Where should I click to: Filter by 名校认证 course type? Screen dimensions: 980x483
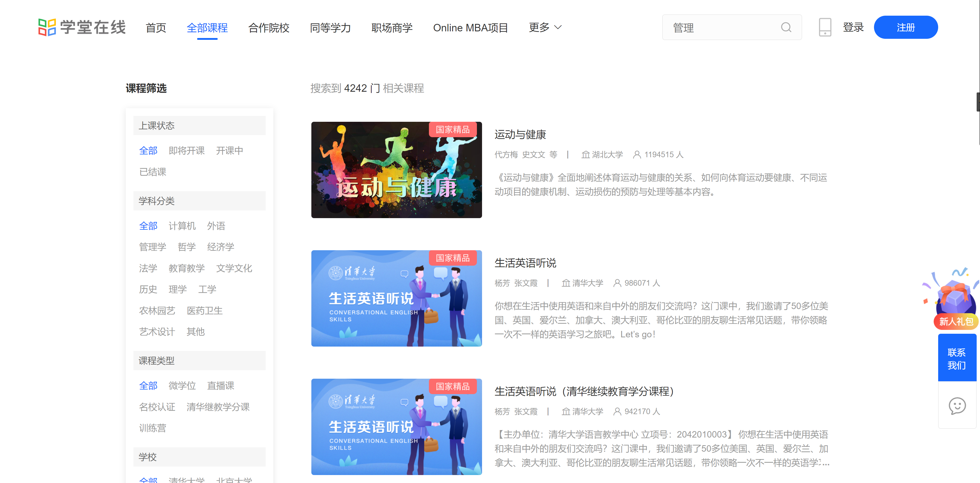157,407
